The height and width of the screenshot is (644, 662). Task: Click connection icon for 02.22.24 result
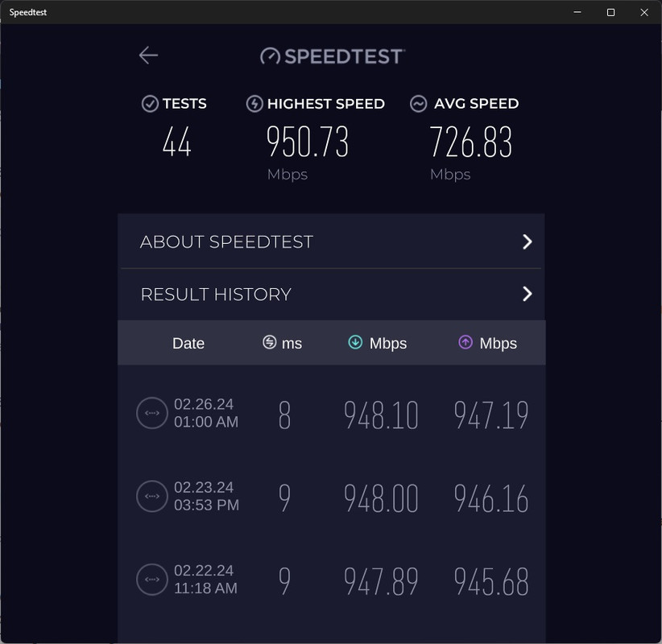click(152, 579)
